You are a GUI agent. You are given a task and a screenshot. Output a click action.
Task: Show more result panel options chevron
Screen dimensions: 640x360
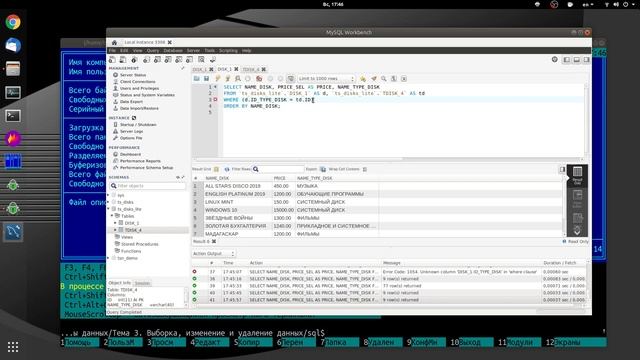point(577,231)
